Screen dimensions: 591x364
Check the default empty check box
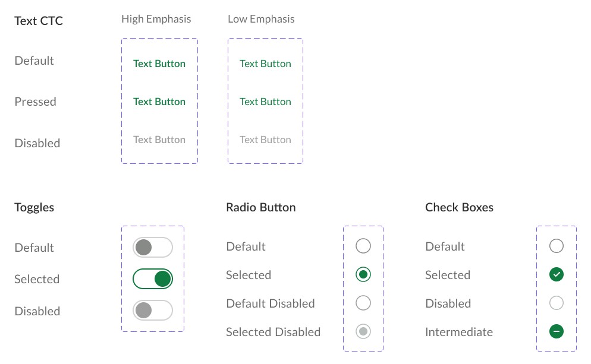(556, 246)
